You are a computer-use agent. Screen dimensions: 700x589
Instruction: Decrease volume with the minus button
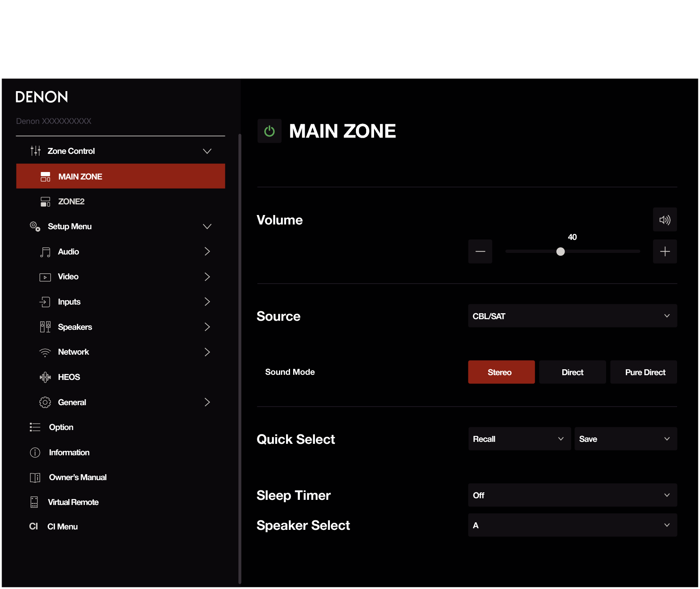[x=480, y=251]
